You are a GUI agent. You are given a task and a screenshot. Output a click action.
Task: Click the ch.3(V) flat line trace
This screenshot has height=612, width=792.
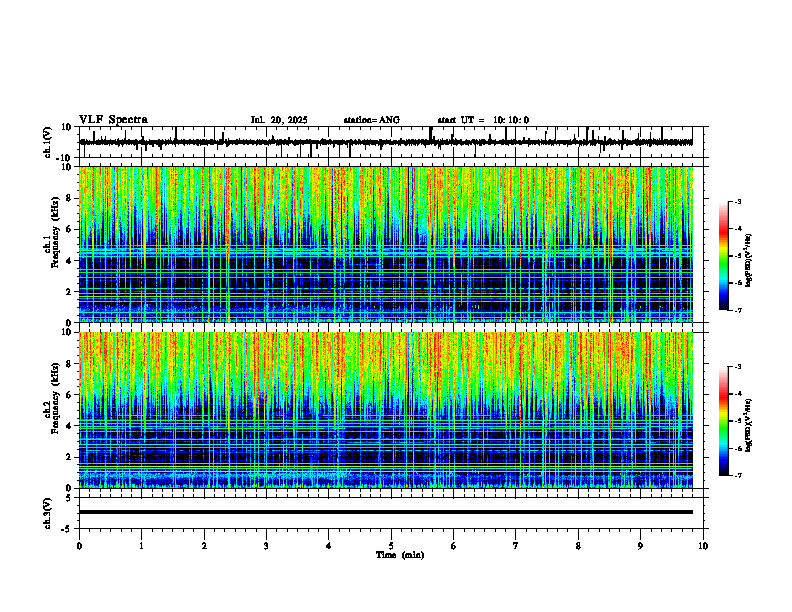(x=386, y=512)
